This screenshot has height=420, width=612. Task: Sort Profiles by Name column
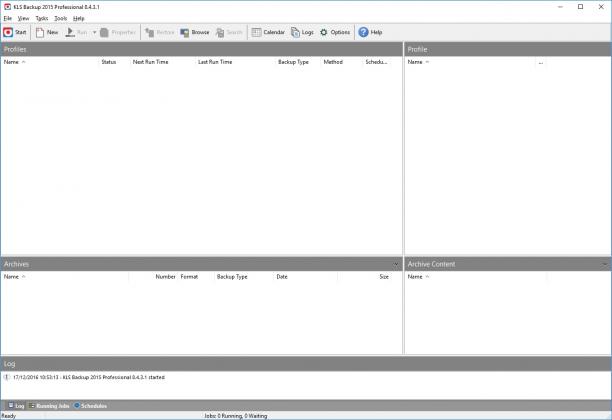[50, 62]
